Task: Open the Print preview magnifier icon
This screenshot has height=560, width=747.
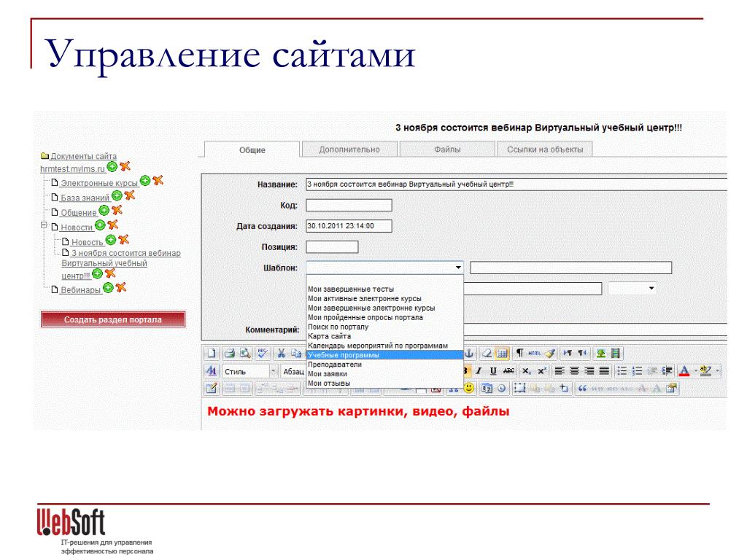Action: tap(245, 354)
